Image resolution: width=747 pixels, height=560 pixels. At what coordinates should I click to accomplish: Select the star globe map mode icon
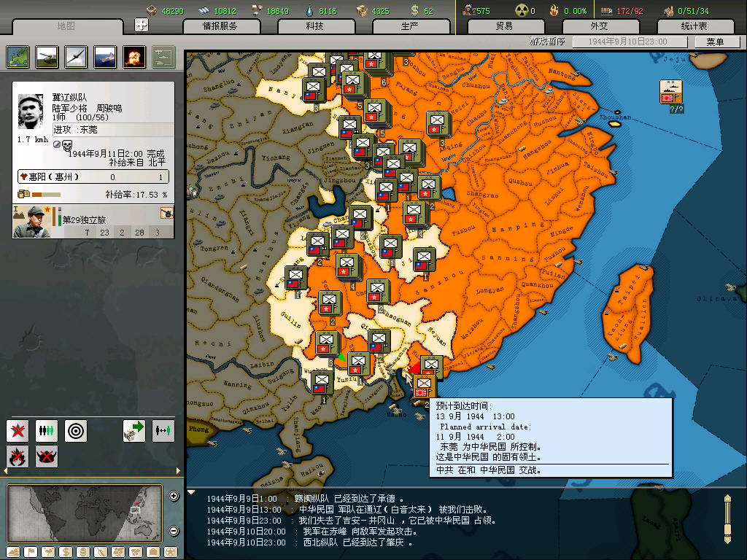(171, 552)
